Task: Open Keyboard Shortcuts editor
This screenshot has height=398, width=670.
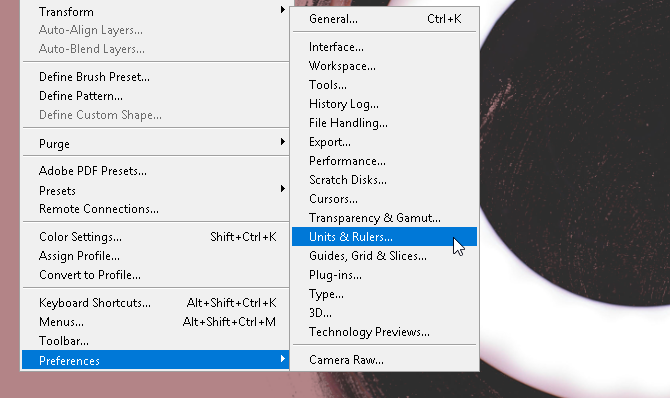Action: tap(156, 303)
